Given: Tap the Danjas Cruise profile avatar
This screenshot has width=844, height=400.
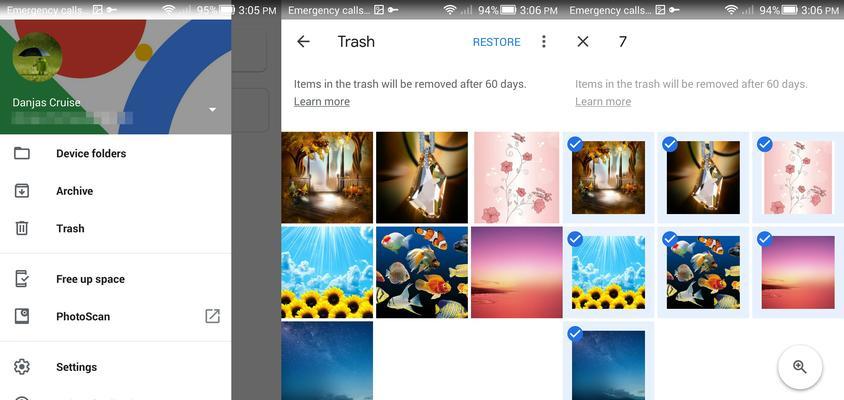Looking at the screenshot, I should tap(37, 57).
